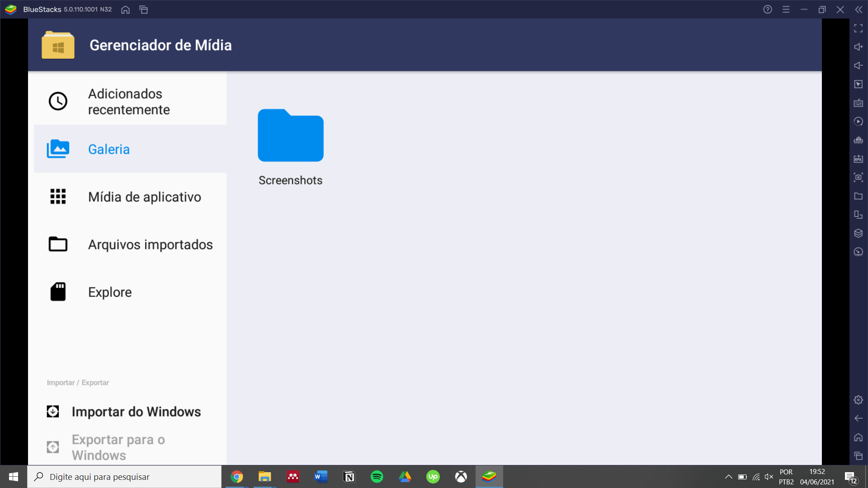Click the Arquivos importados folder icon
The image size is (868, 488).
pyautogui.click(x=58, y=244)
